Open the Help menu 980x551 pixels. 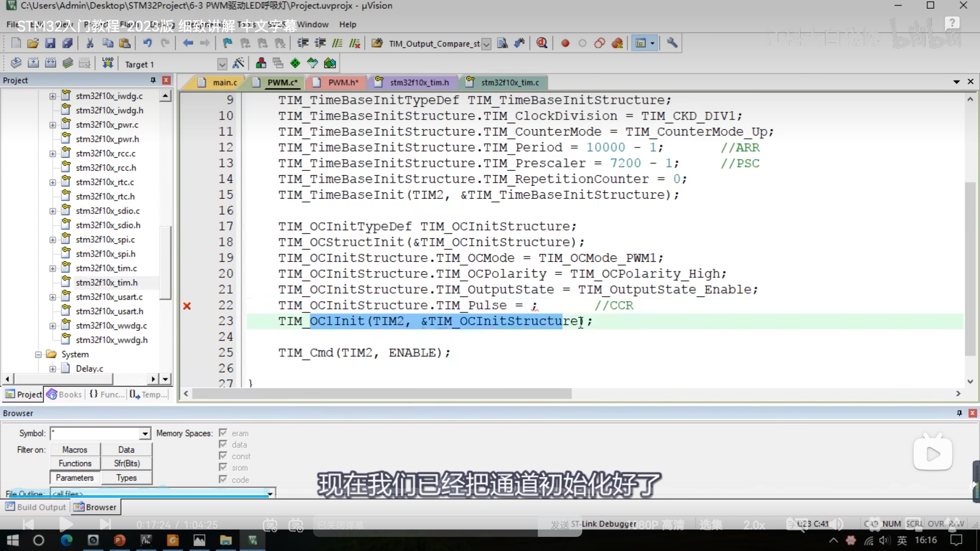347,24
